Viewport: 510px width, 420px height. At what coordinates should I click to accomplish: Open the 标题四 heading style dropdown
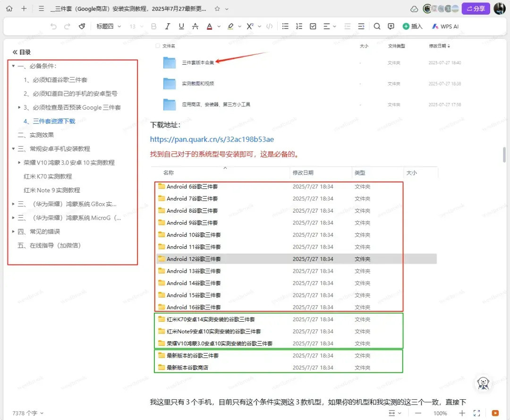(x=109, y=26)
